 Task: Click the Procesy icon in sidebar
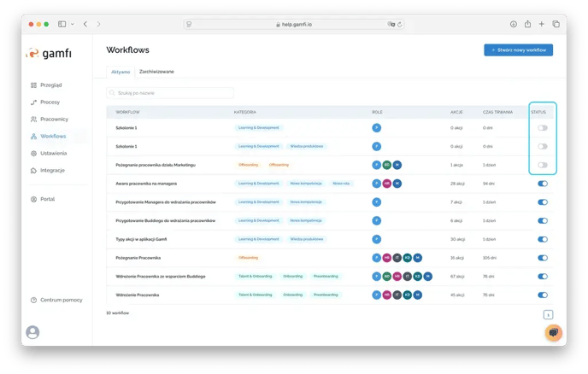pyautogui.click(x=33, y=102)
